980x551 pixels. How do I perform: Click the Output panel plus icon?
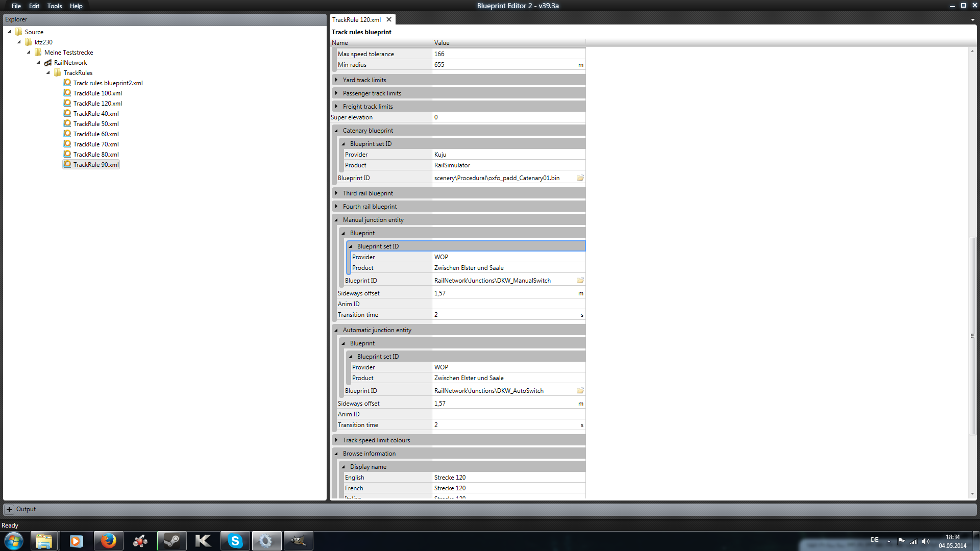click(9, 509)
